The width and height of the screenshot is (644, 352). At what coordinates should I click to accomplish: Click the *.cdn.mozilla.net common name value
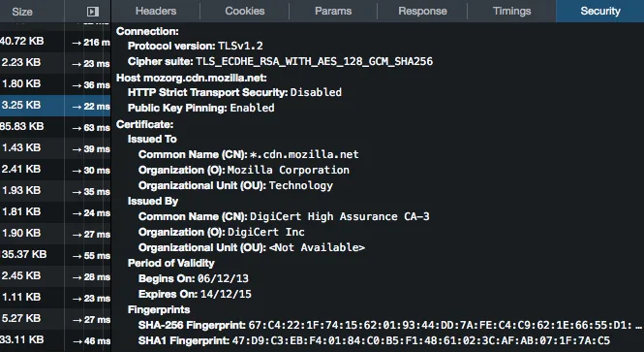point(304,154)
